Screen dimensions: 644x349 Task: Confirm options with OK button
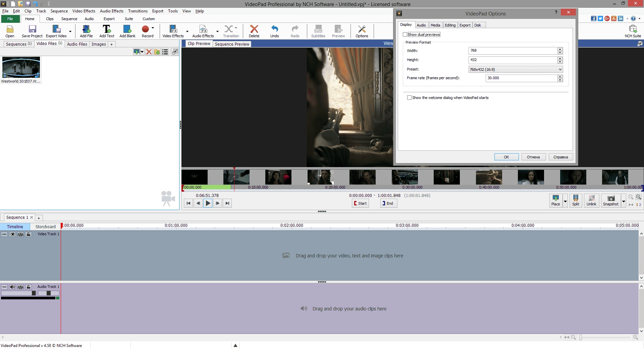tap(506, 157)
